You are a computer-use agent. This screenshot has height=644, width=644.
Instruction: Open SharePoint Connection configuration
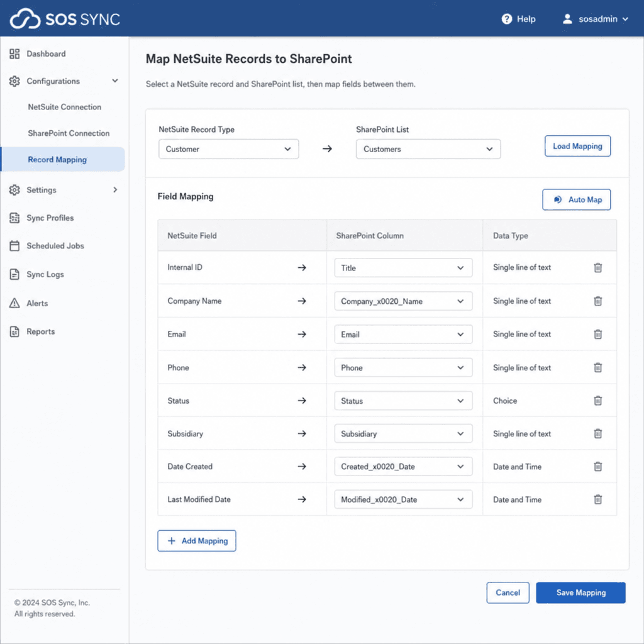click(x=69, y=133)
